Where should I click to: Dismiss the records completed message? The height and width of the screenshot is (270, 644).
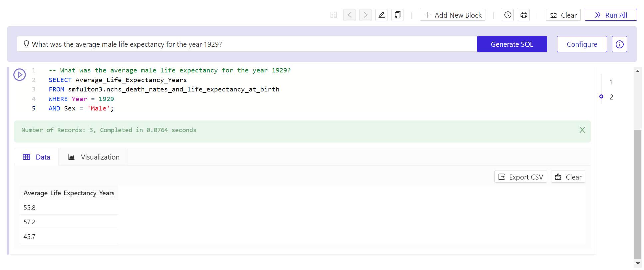pos(582,130)
